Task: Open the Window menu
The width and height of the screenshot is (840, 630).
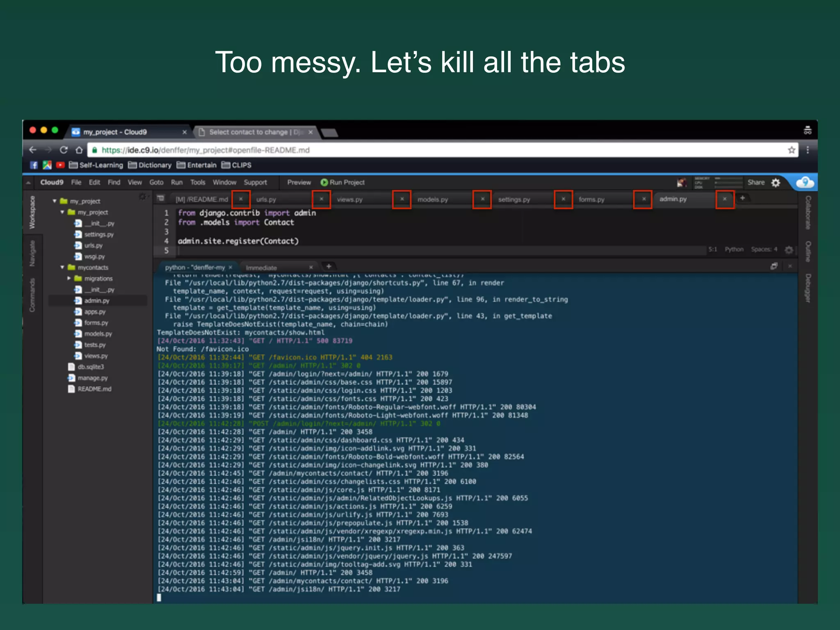Action: pyautogui.click(x=224, y=183)
